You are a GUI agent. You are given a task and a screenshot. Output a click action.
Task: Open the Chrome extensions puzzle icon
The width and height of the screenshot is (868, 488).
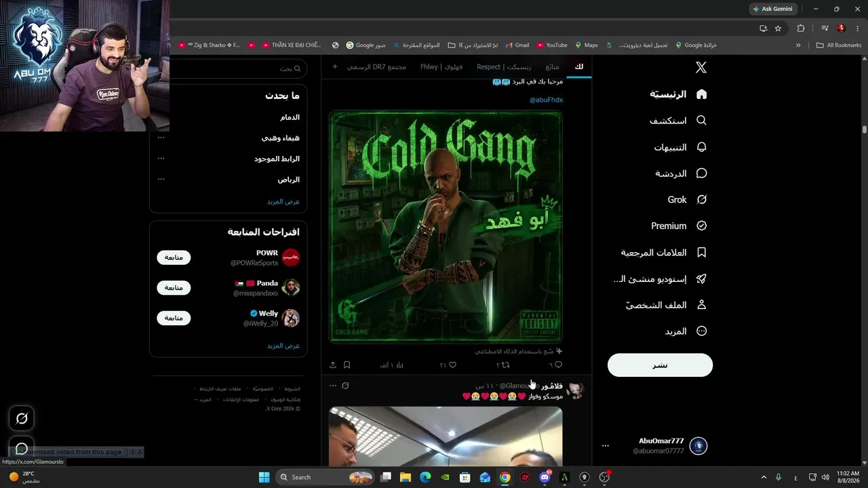[x=801, y=28]
